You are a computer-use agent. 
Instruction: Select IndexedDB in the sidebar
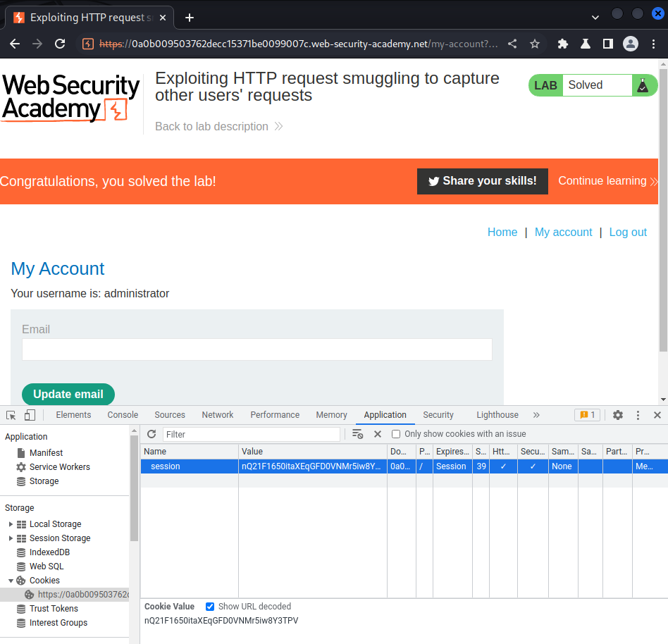(49, 552)
